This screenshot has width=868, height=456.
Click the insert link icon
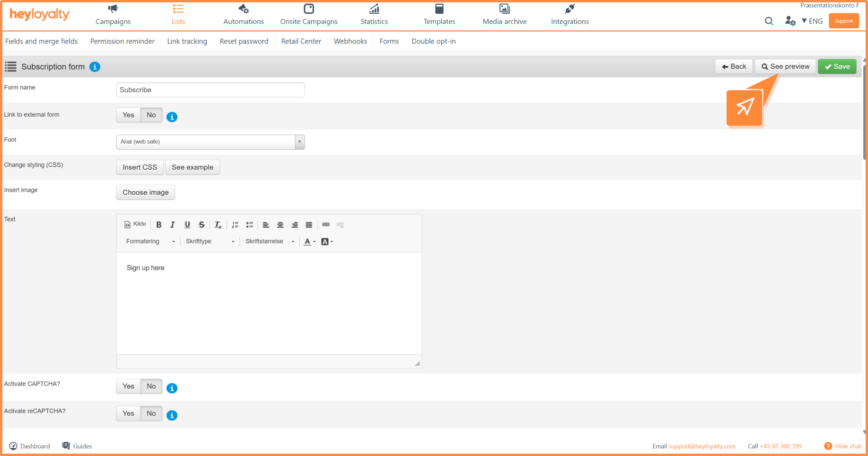tap(326, 225)
